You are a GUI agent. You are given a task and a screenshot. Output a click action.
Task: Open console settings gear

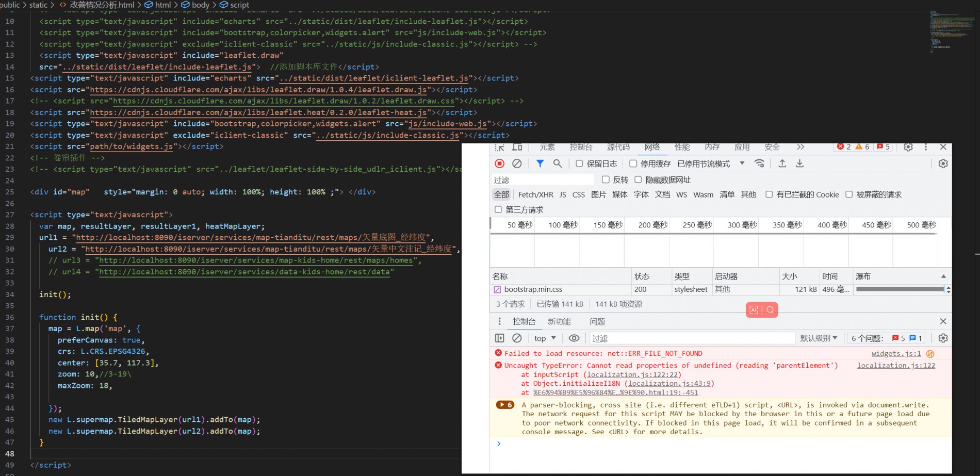click(943, 338)
